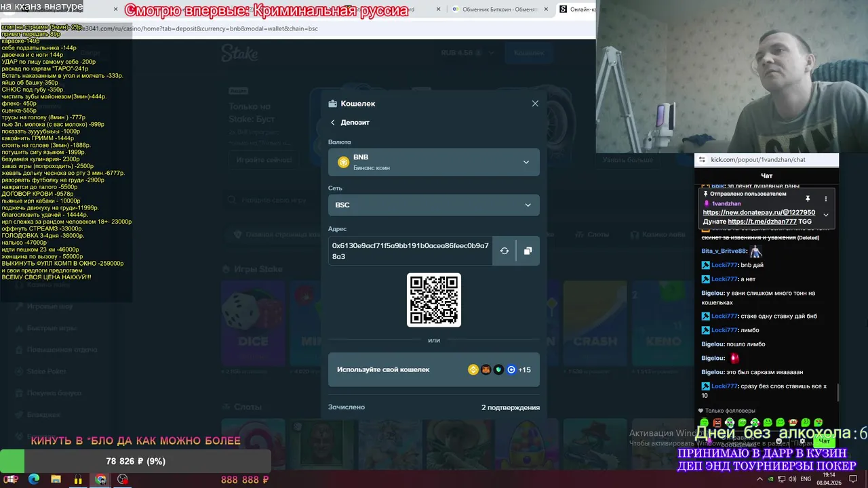
Task: Click the Узнать больше button behind modal
Action: click(x=627, y=161)
